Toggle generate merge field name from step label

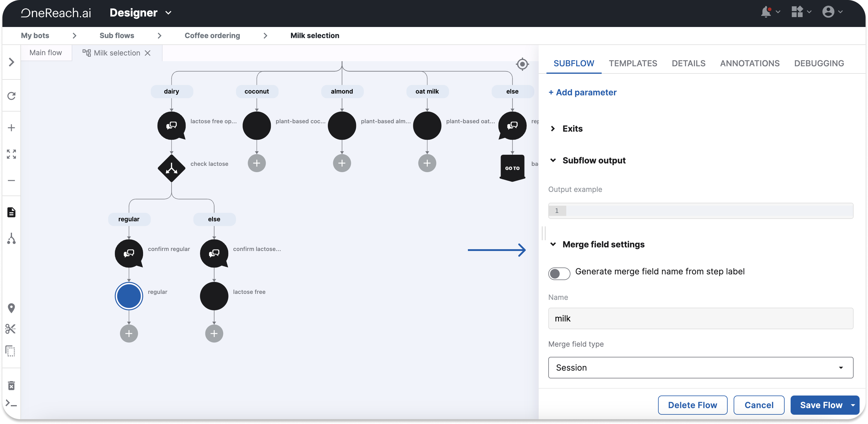pyautogui.click(x=559, y=273)
